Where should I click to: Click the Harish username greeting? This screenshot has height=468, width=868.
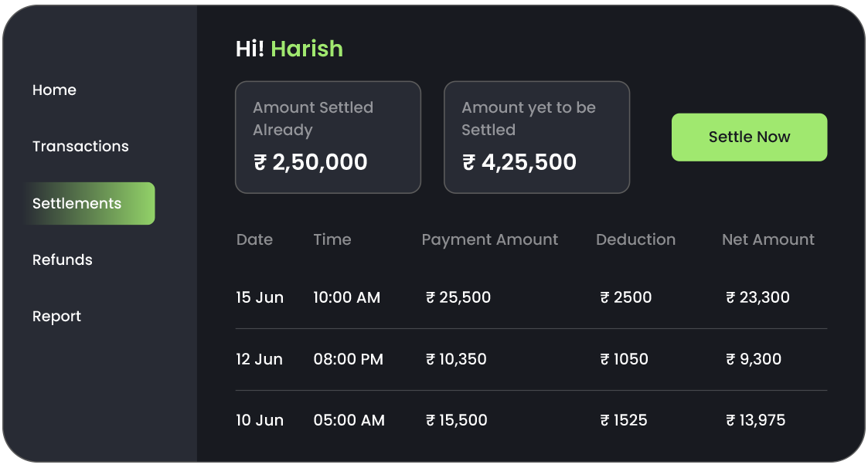pyautogui.click(x=307, y=49)
